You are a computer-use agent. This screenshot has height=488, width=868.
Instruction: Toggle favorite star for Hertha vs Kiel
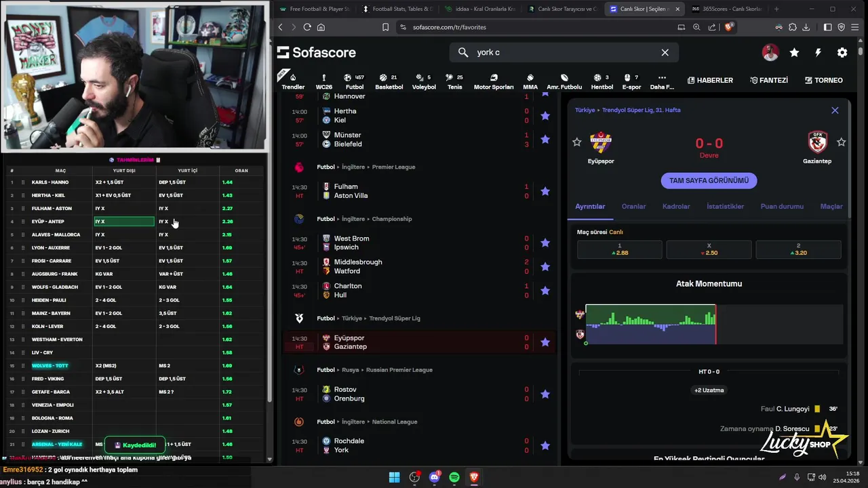coord(545,116)
